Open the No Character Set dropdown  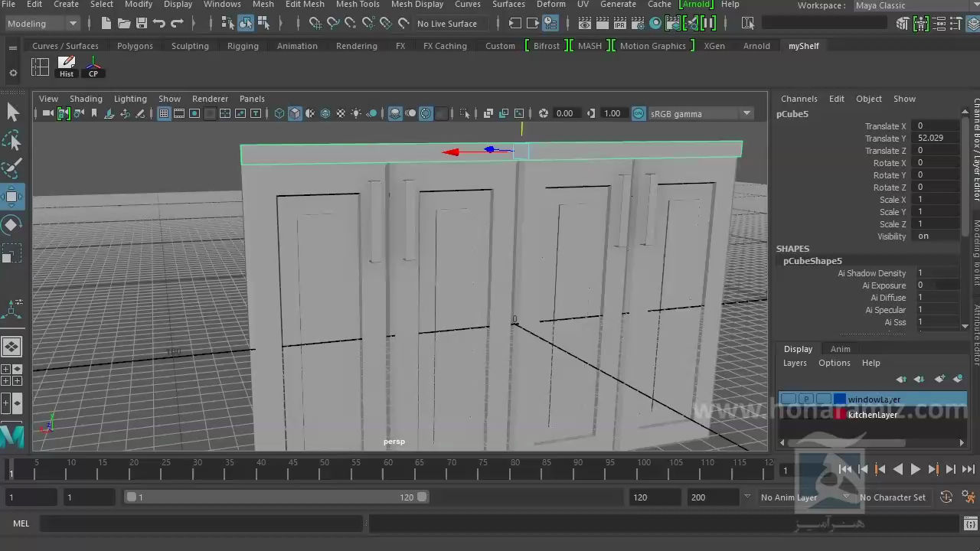click(893, 497)
